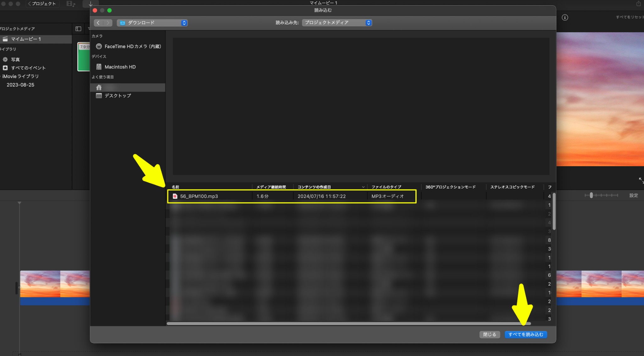This screenshot has width=644, height=356.
Task: Click the info icon above the preview
Action: 565,18
